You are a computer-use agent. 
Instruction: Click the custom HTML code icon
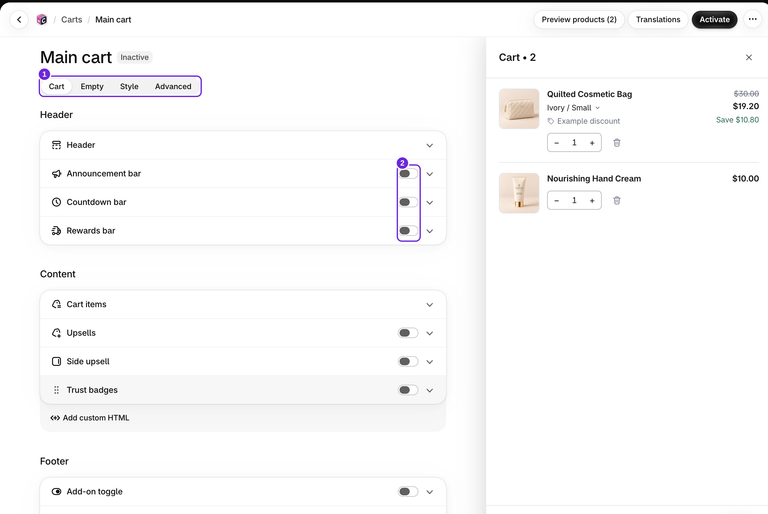coord(55,418)
